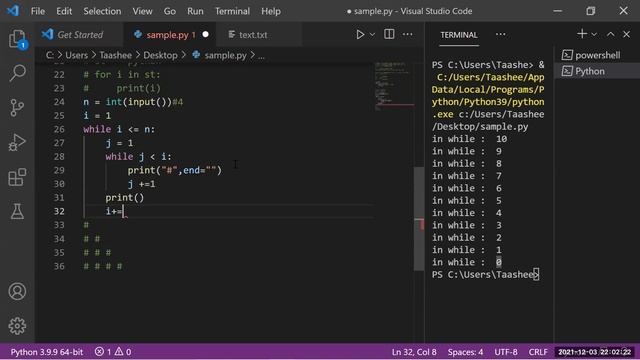Open the File menu
The width and height of the screenshot is (640, 360).
[38, 11]
